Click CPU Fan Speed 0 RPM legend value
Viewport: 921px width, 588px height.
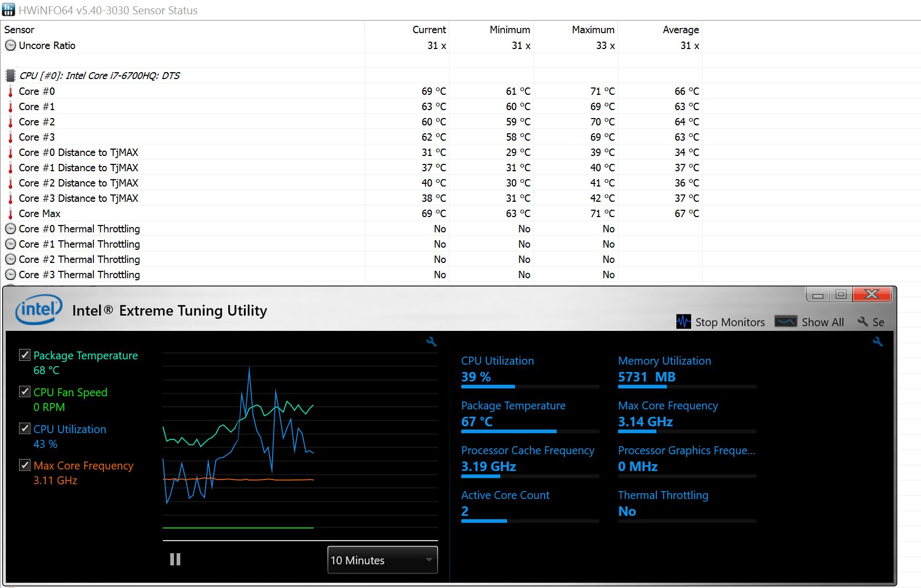(49, 407)
